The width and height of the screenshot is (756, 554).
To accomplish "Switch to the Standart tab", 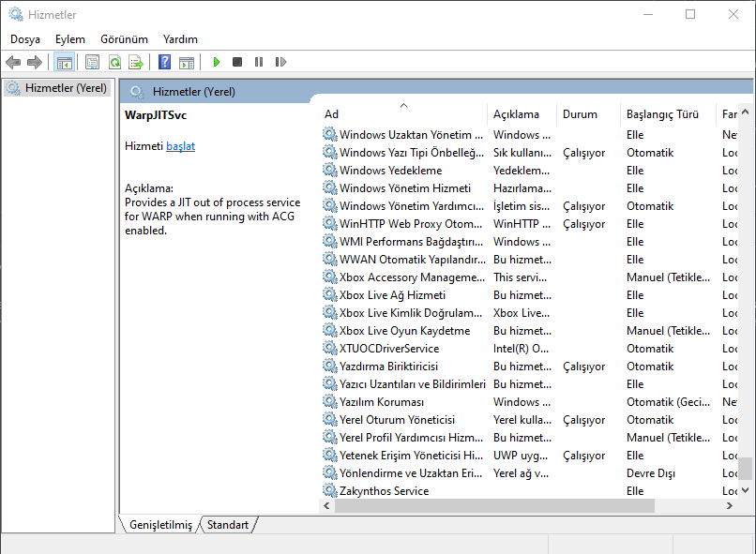I will click(x=228, y=525).
